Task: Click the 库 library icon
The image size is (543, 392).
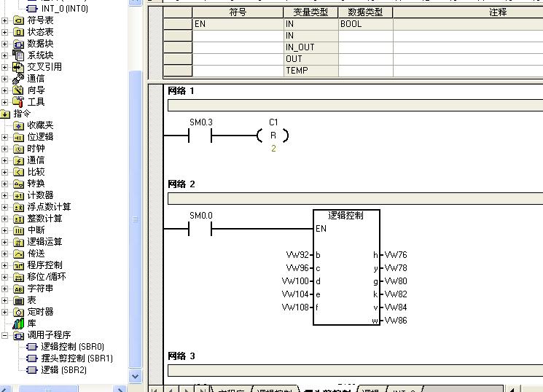Action: pyautogui.click(x=19, y=324)
